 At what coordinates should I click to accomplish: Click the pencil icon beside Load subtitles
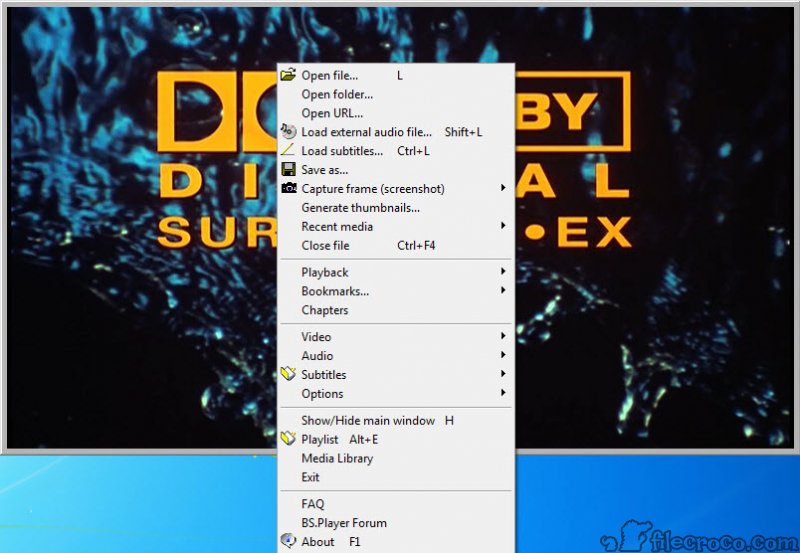click(x=288, y=151)
